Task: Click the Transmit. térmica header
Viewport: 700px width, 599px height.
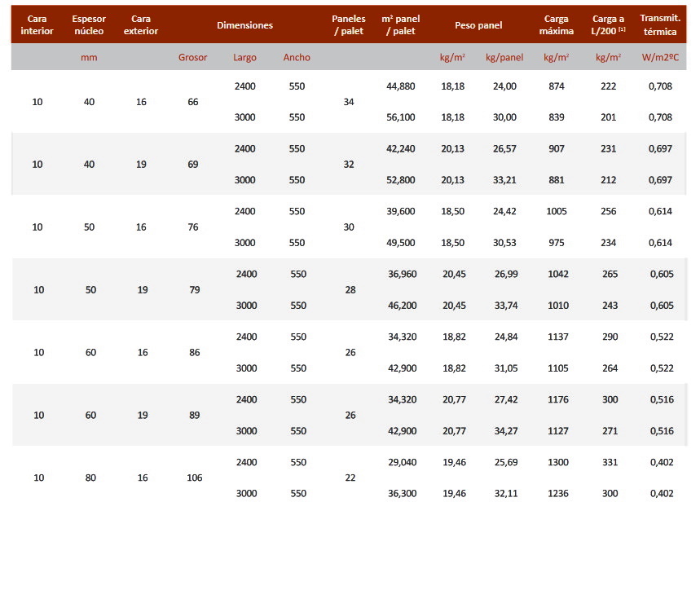Action: pos(661,24)
